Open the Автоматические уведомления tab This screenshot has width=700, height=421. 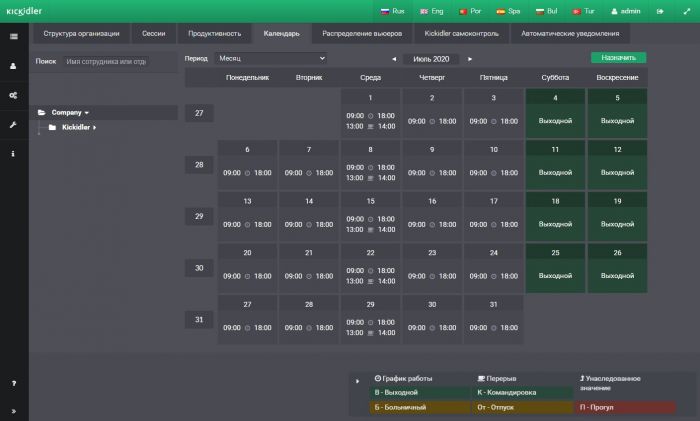tap(570, 33)
